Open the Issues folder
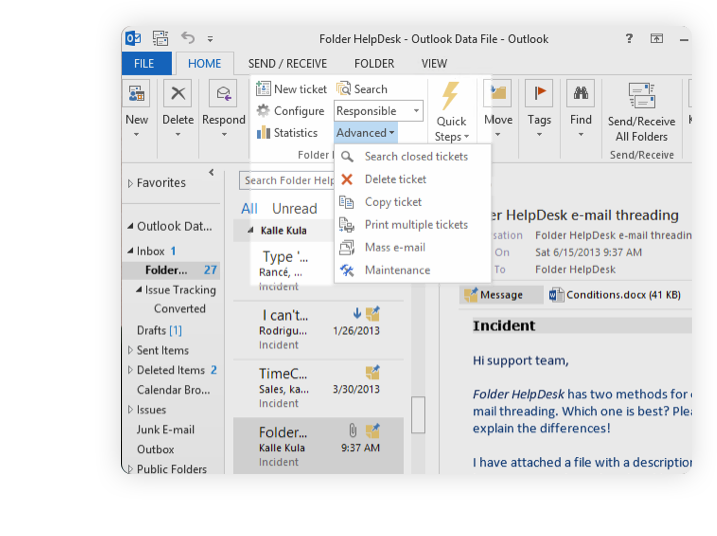 pos(151,410)
